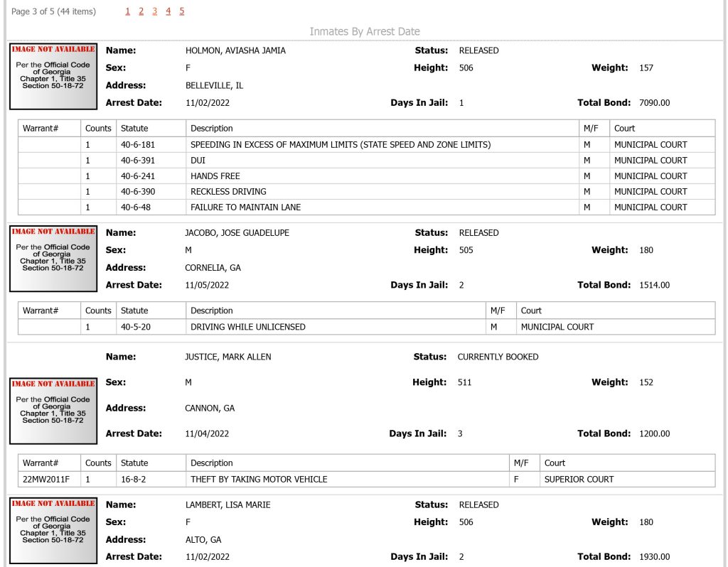Click the RECKLESS DRIVING charge row
The image size is (728, 567).
[366, 192]
